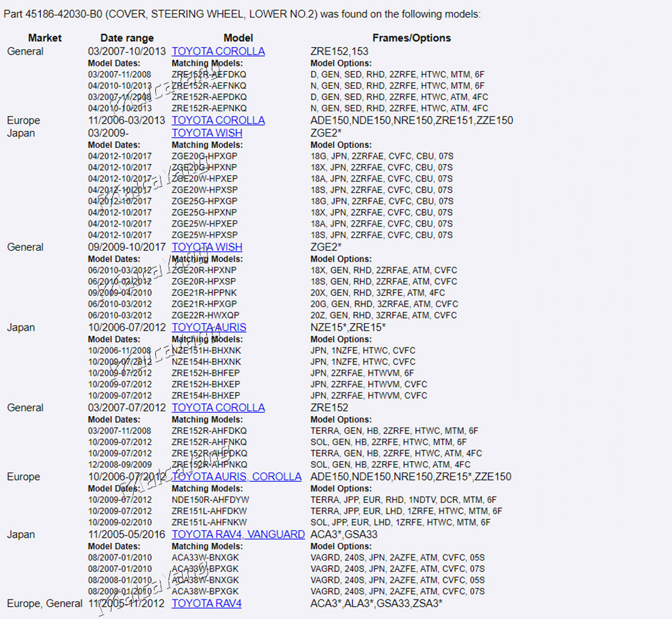
Task: Click options 'TERRA, JPP, EUR, RHD, 1NDTV, DCR, MTM, 6F'
Action: click(403, 500)
